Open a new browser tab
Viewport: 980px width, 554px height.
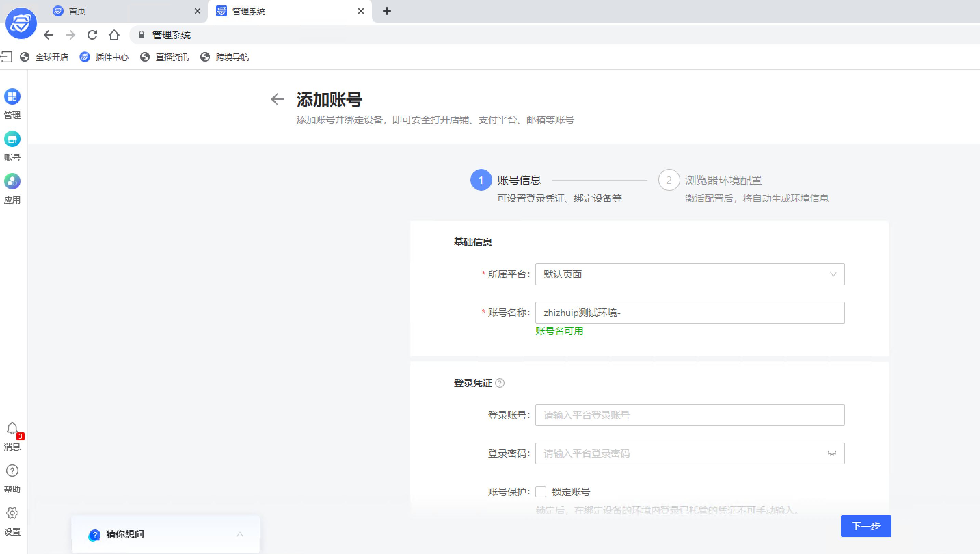click(x=387, y=11)
